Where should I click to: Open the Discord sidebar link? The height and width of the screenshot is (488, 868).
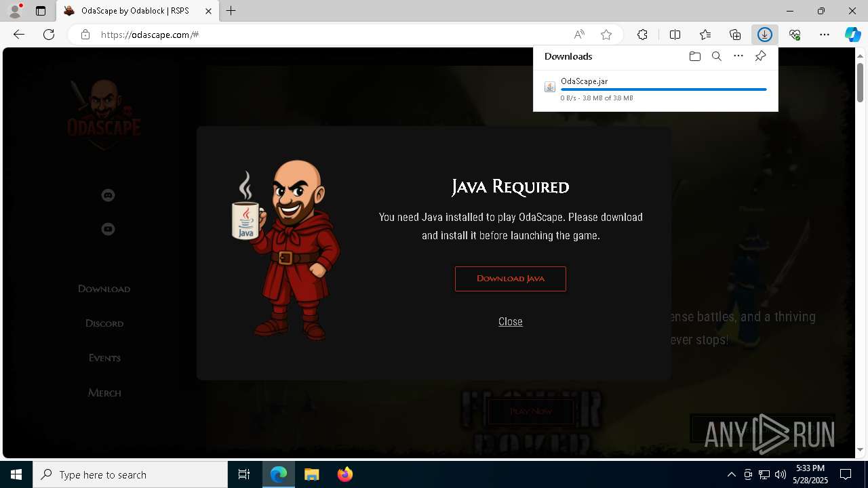104,323
